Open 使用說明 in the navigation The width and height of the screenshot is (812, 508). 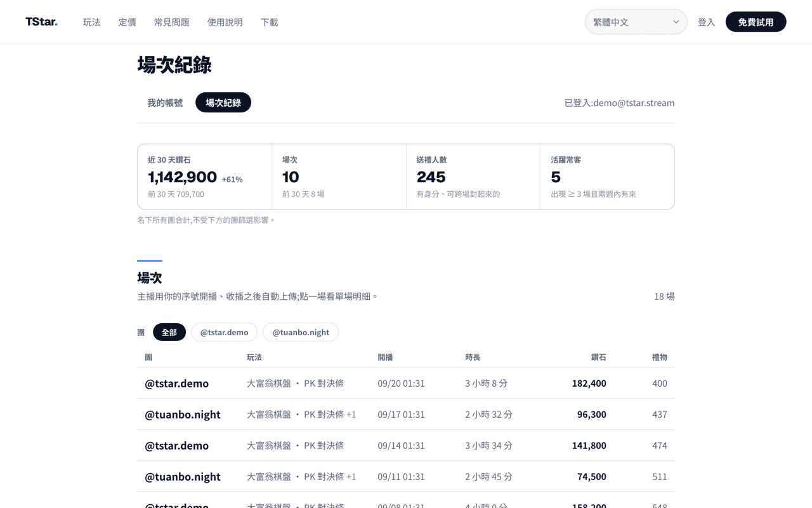(x=225, y=22)
